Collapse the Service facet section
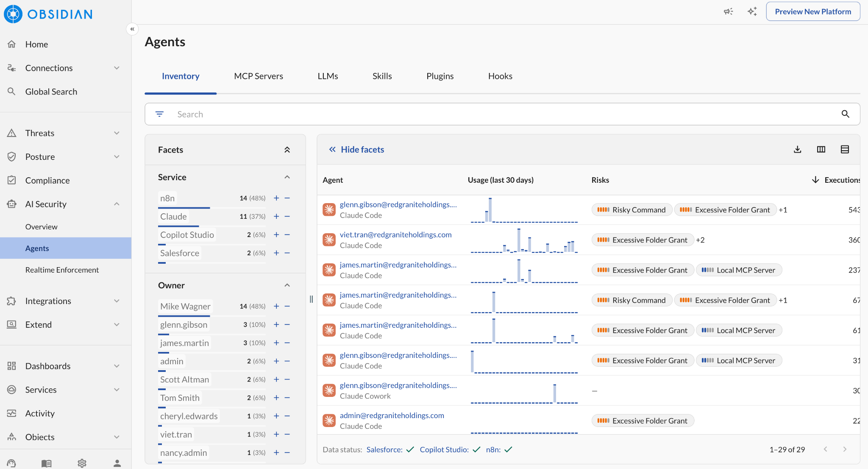868x469 pixels. 287,177
